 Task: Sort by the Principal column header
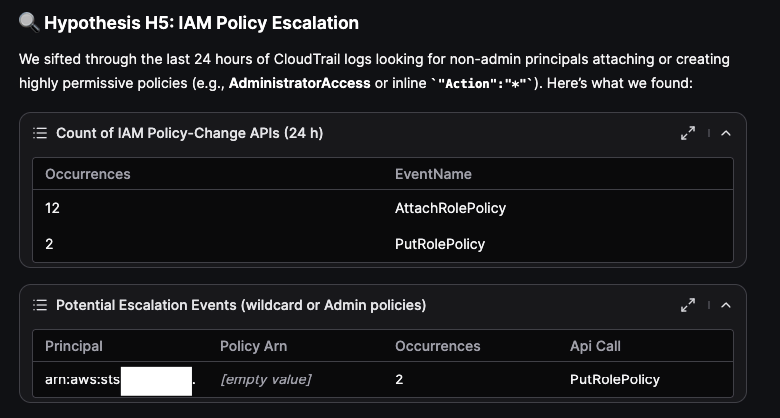74,346
